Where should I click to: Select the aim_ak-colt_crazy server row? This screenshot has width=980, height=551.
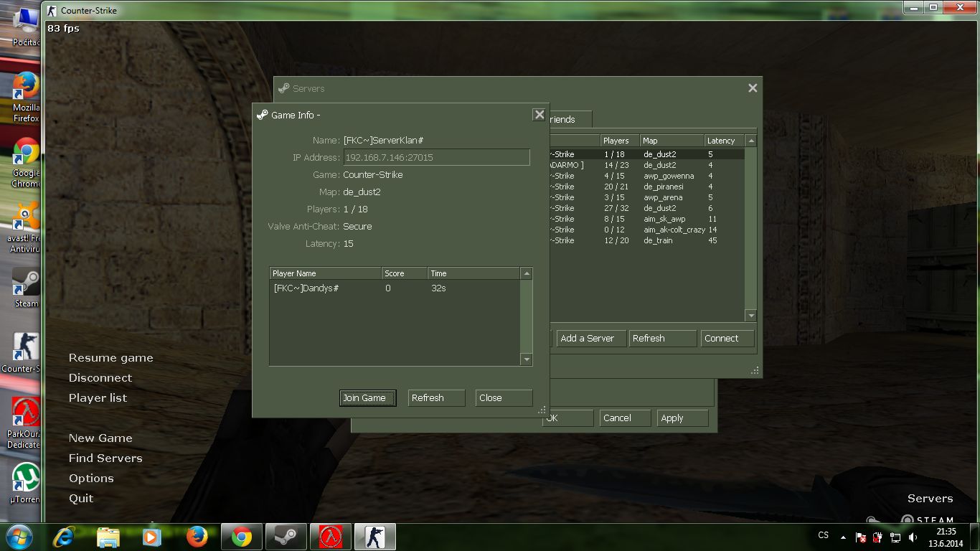647,230
